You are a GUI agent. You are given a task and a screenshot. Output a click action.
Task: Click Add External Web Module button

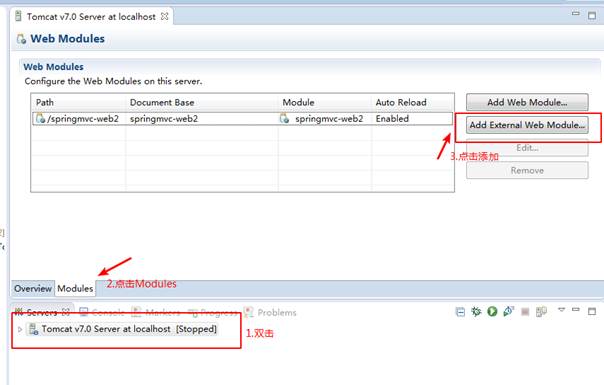pyautogui.click(x=527, y=125)
